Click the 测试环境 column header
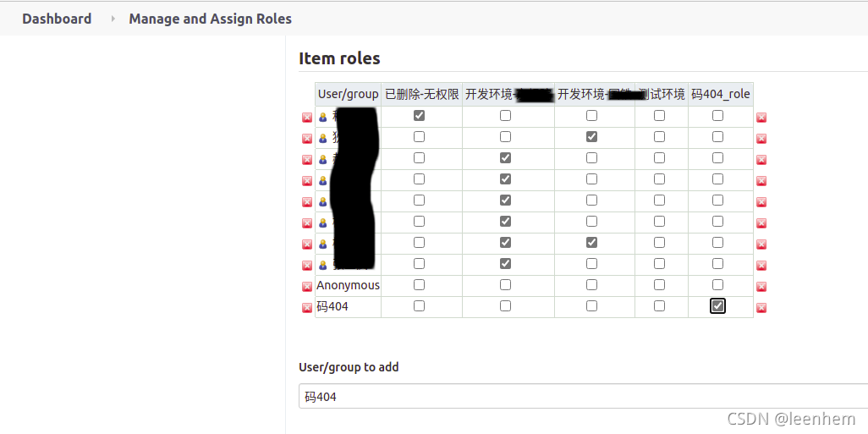Image resolution: width=868 pixels, height=434 pixels. (662, 94)
